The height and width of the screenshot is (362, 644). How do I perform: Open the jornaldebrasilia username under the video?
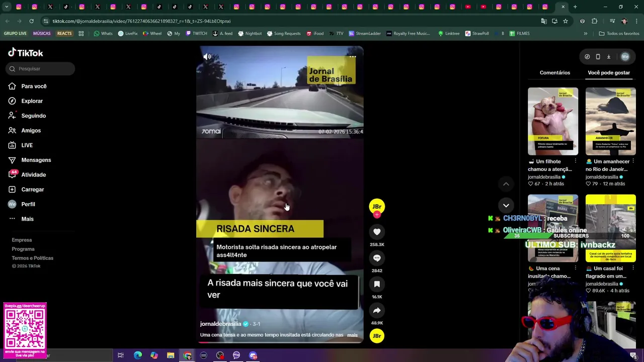(220, 324)
